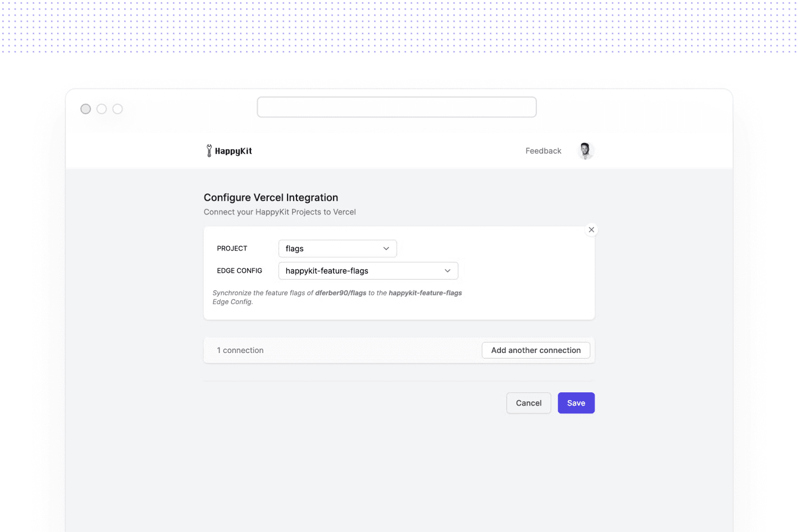Open the Feedback link
This screenshot has width=798, height=532.
click(543, 151)
